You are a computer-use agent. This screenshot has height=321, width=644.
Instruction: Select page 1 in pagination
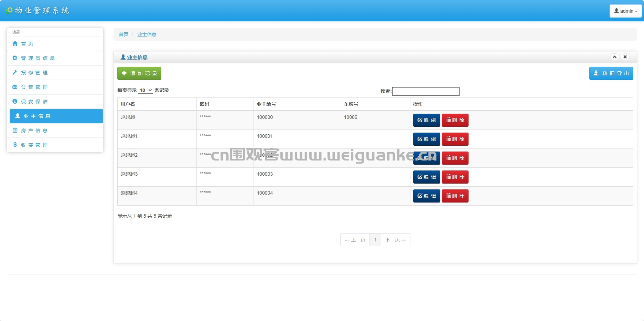pos(375,240)
